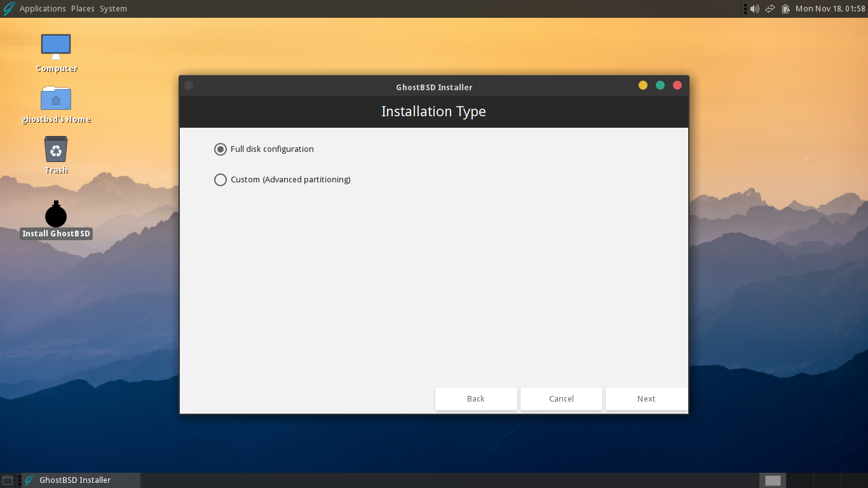Open the Computer icon on the desktop

point(56,46)
